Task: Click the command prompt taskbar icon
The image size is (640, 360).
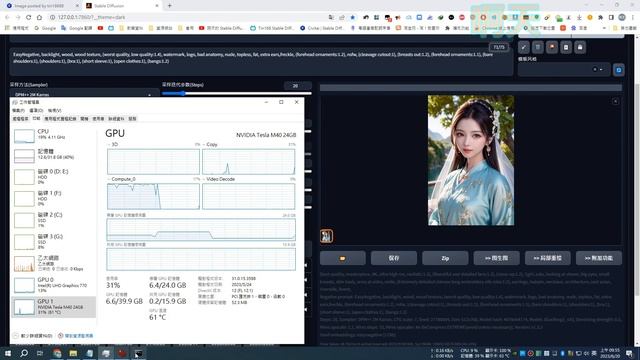Action: click(139, 353)
